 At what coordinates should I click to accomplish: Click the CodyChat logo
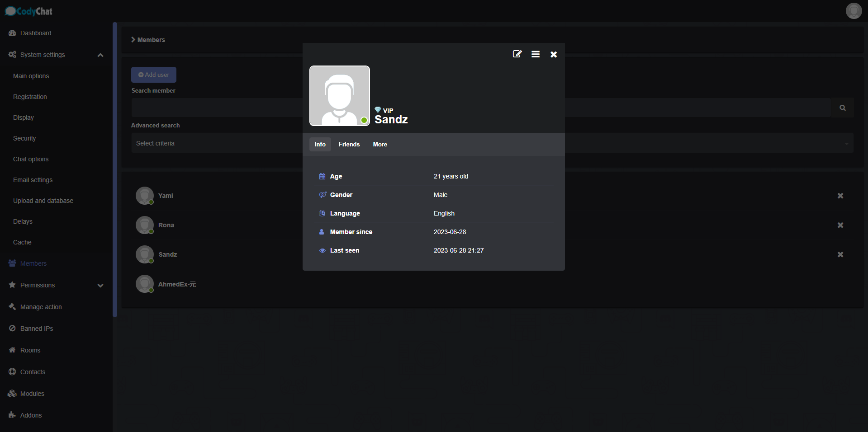pyautogui.click(x=29, y=11)
